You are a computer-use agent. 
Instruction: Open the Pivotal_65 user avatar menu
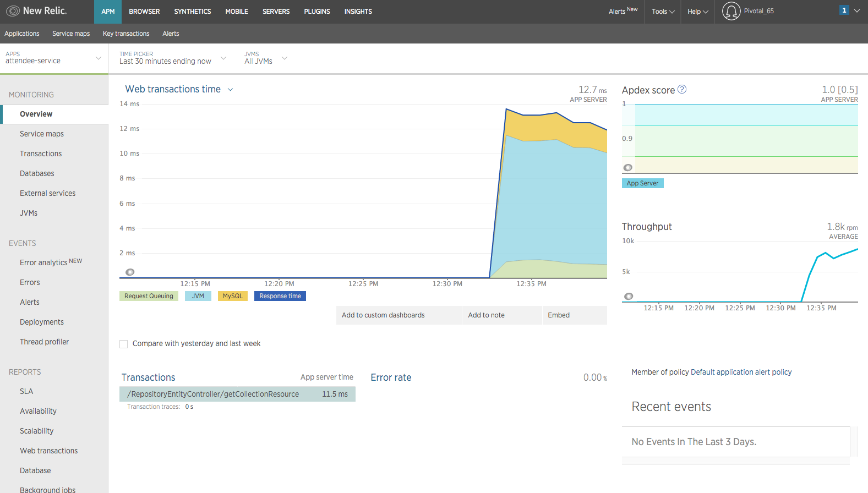click(731, 11)
